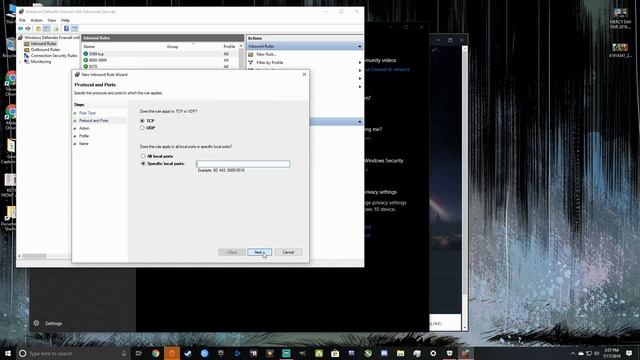Click the firewall app icon on the taskbar
This screenshot has height=360, width=640.
[465, 353]
